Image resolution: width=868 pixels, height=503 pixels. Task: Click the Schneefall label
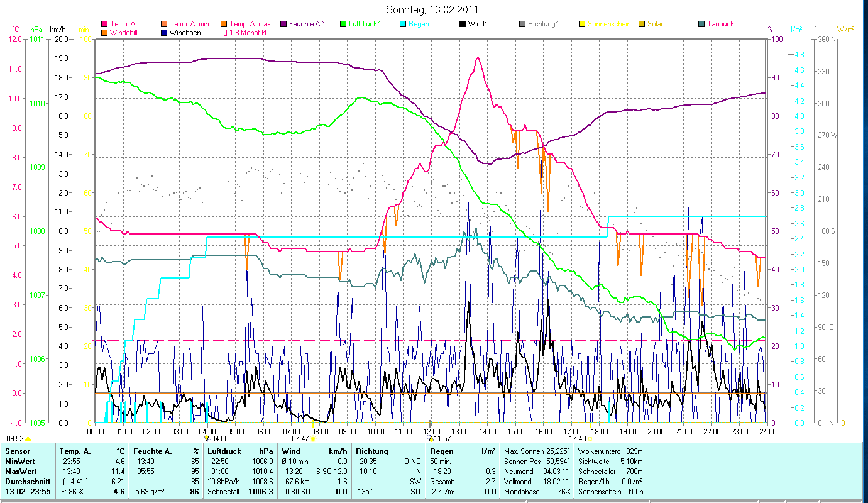point(224,491)
